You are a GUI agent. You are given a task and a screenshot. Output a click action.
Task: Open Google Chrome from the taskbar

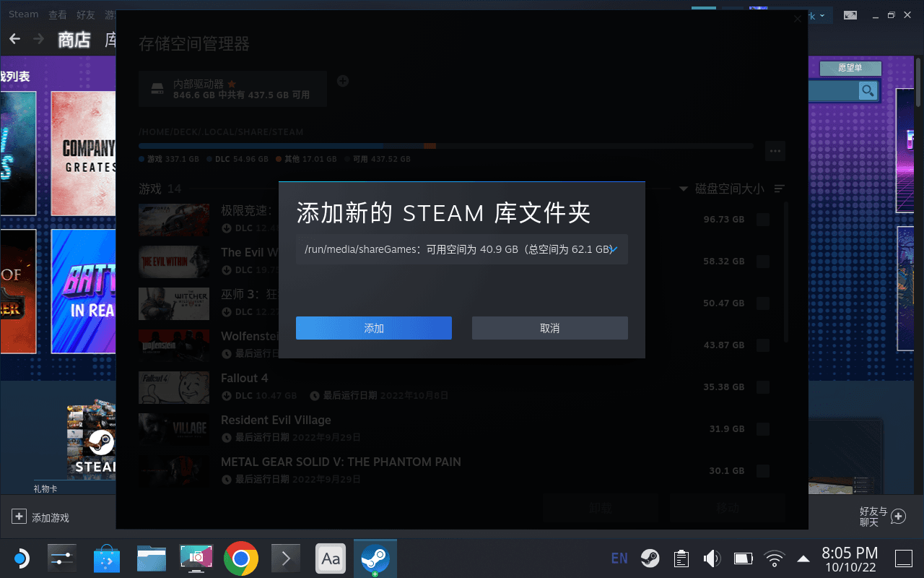(240, 558)
